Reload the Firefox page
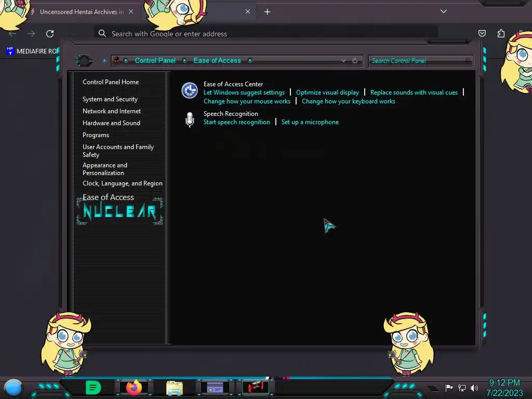 point(50,34)
